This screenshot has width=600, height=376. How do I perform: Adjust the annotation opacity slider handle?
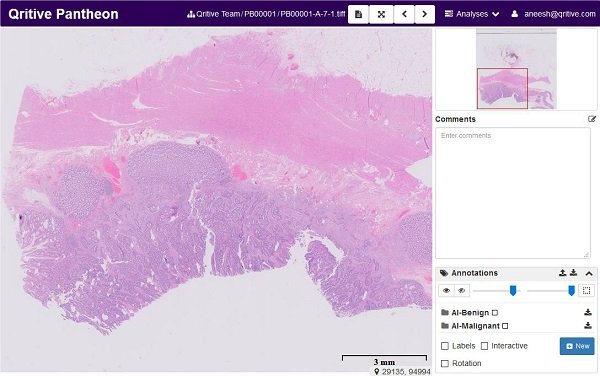coord(513,291)
